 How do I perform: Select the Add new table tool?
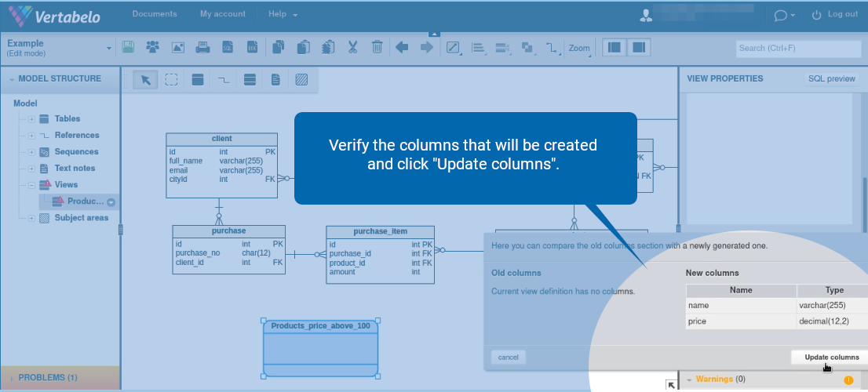[198, 80]
